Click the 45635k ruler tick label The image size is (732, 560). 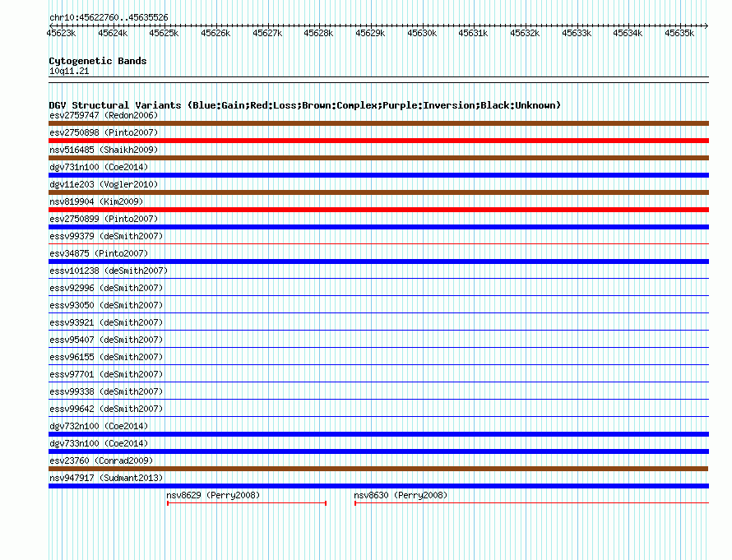[679, 33]
